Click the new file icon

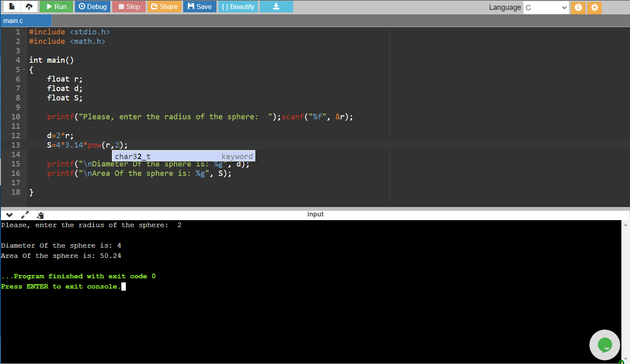point(12,7)
